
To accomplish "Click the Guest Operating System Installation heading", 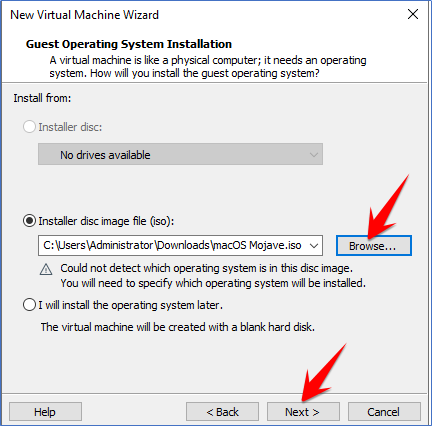I will [129, 44].
